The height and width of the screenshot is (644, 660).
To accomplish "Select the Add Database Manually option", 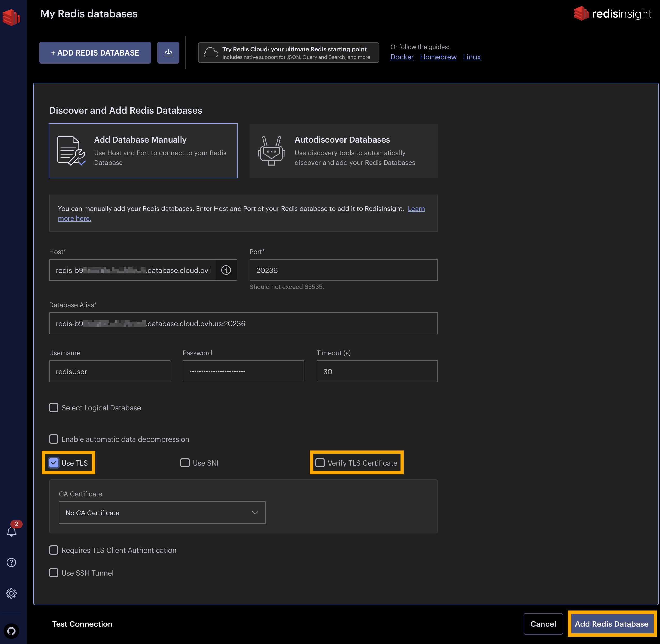I will pos(143,151).
